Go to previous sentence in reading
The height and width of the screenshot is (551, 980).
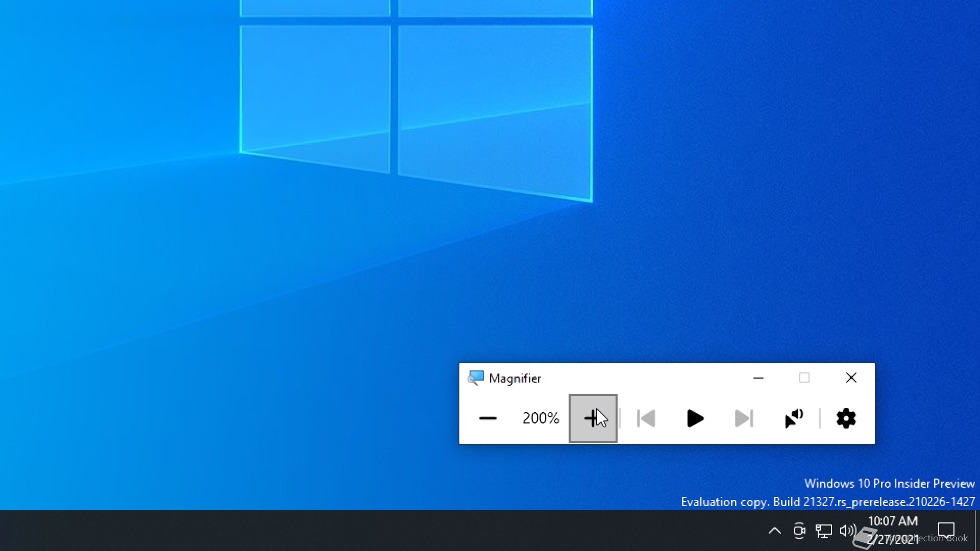646,418
